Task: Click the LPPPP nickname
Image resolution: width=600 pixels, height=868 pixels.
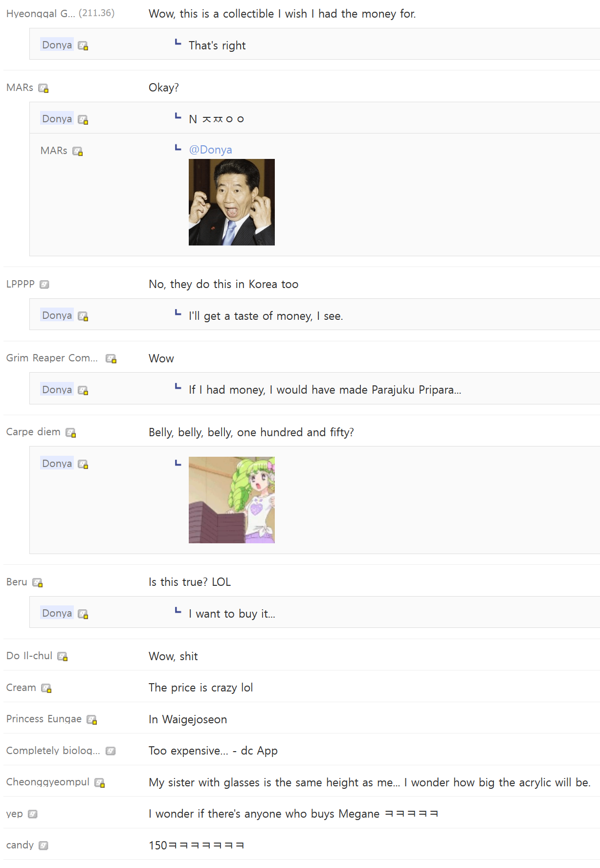Action: click(21, 284)
